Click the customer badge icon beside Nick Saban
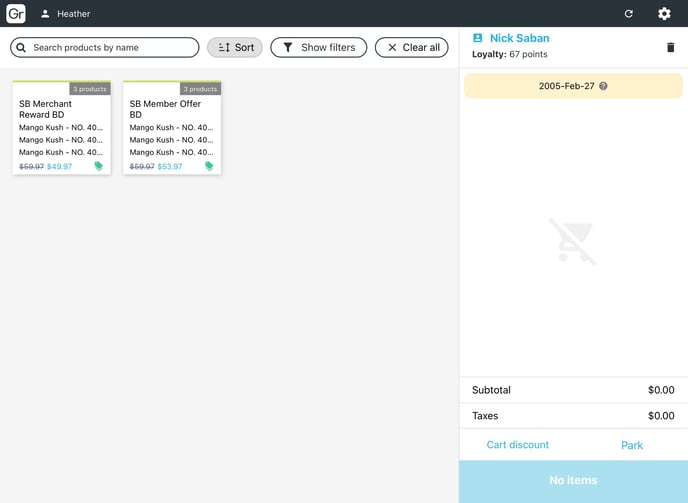The image size is (688, 503). pyautogui.click(x=477, y=38)
